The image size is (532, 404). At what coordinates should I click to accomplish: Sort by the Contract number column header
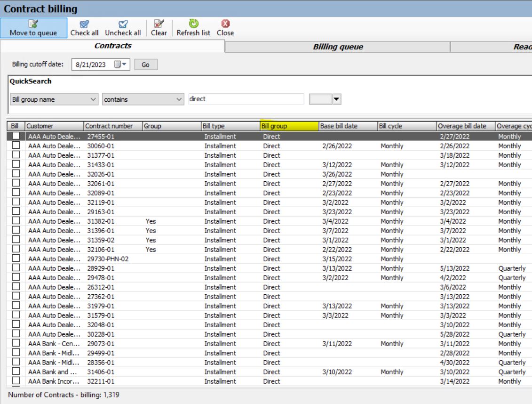pos(113,126)
